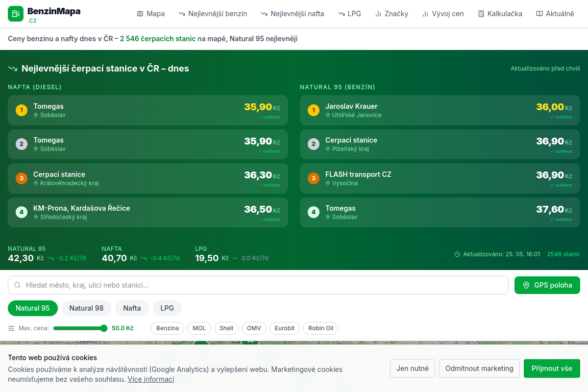Viewport: 588px width, 392px height.
Task: Open the Kalkulačka navigation item
Action: point(500,14)
